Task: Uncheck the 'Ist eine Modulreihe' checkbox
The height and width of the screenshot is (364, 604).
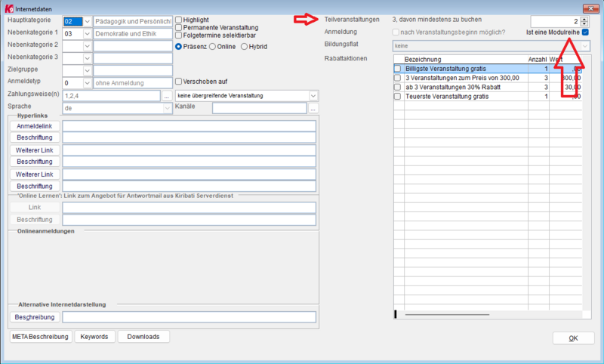Action: (x=585, y=33)
